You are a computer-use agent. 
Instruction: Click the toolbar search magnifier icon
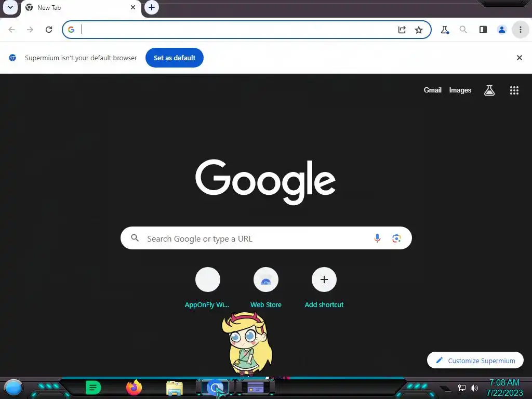coord(463,30)
